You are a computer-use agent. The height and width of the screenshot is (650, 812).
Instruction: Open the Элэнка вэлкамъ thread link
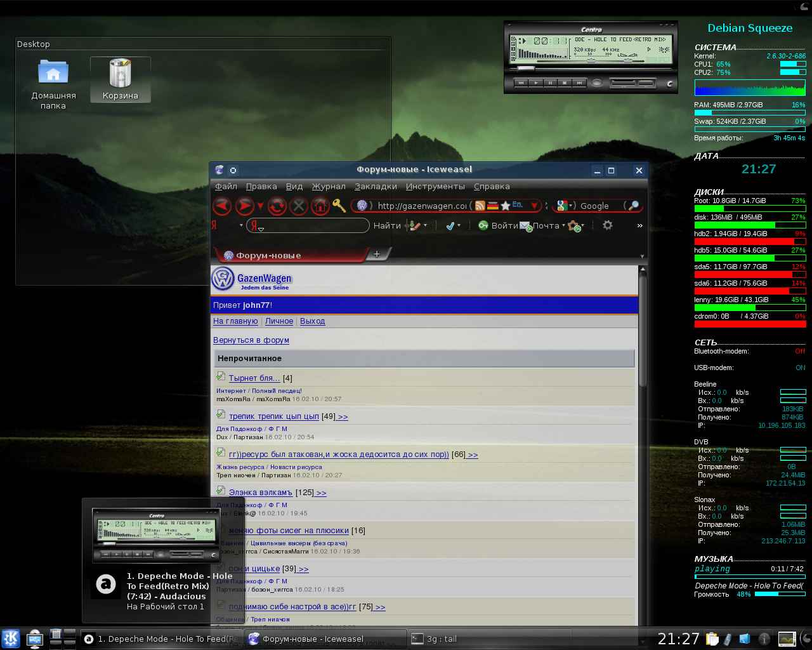point(261,493)
